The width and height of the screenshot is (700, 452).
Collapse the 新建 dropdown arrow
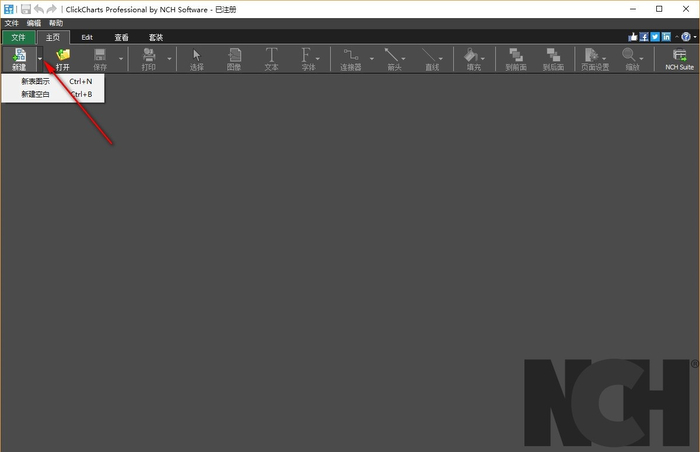[x=40, y=59]
